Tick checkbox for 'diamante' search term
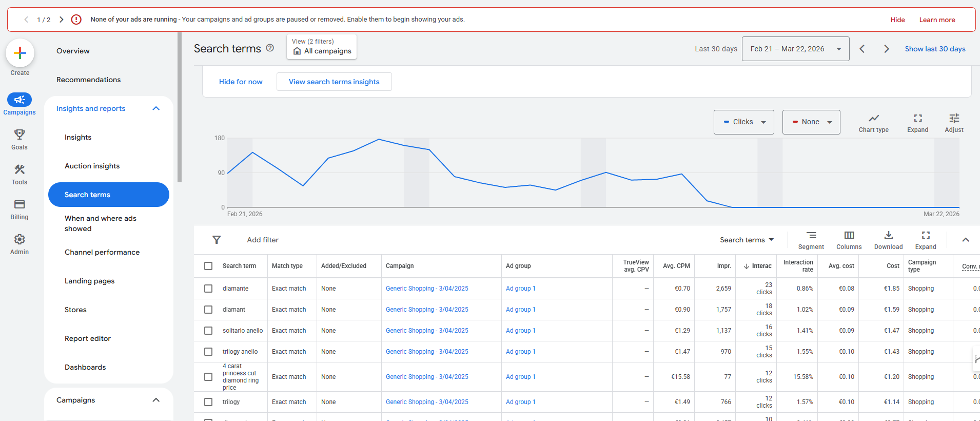This screenshot has height=421, width=980. tap(208, 289)
